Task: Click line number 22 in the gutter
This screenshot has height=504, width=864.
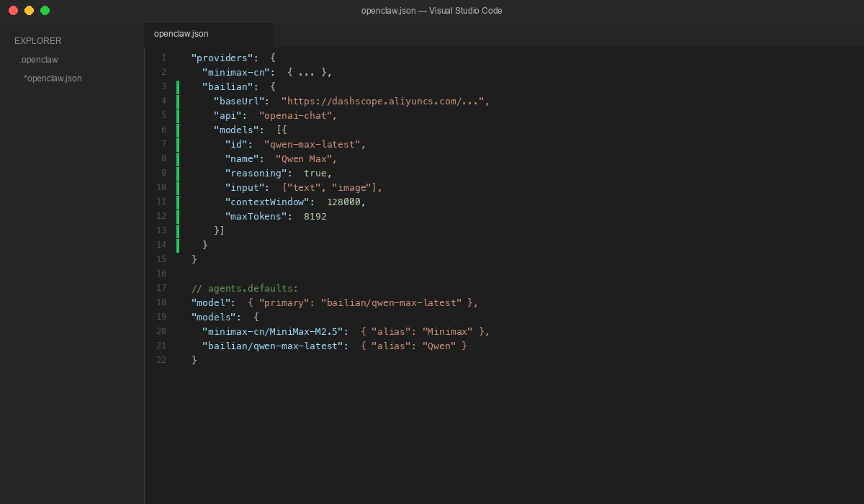Action: [x=161, y=360]
